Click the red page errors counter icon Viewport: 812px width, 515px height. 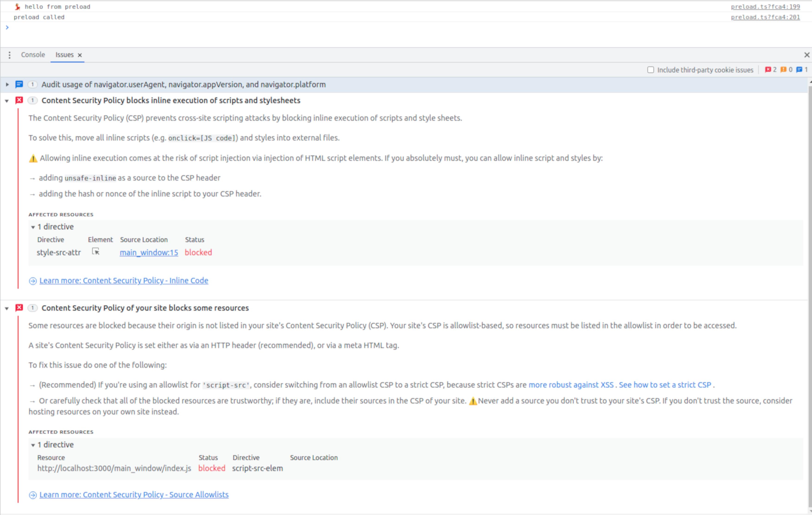pos(768,70)
